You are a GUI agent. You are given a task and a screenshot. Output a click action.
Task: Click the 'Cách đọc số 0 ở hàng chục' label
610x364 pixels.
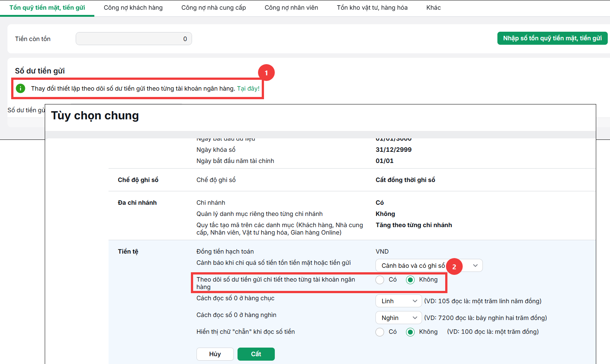point(235,298)
